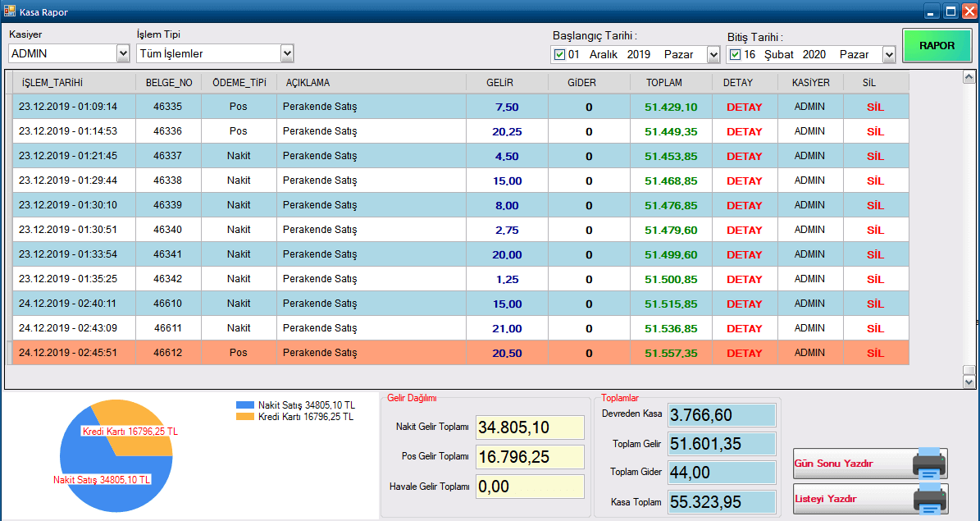Select the row dated 23.12.2019 - 01:09:14

(x=461, y=107)
